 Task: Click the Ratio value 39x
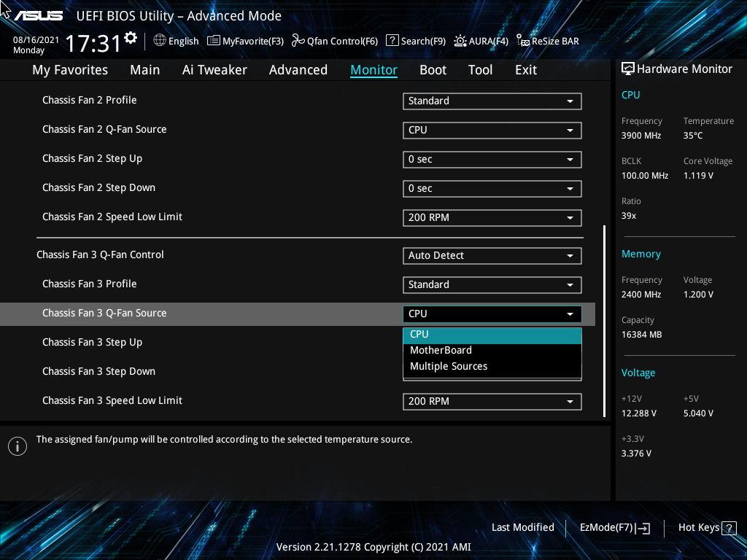click(x=629, y=216)
